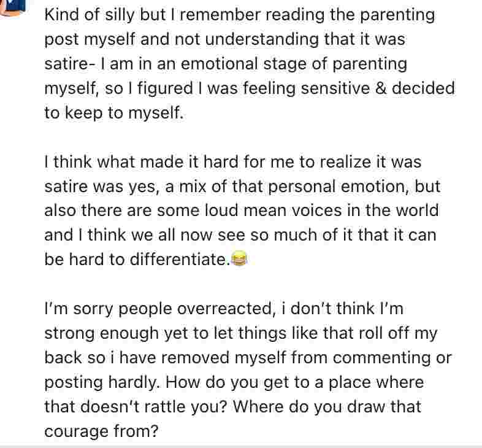Click the final words 'courage from?'
This screenshot has height=448, width=482.
pyautogui.click(x=101, y=432)
